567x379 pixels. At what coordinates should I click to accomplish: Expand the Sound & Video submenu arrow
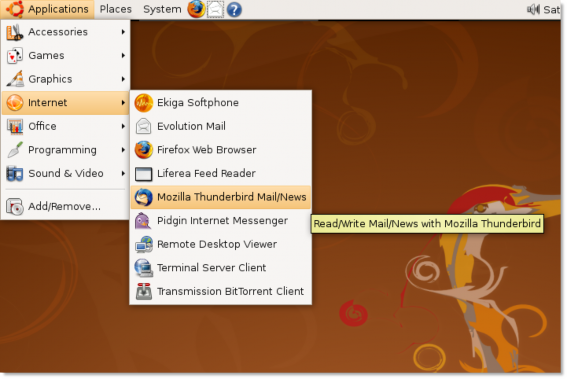pyautogui.click(x=123, y=174)
